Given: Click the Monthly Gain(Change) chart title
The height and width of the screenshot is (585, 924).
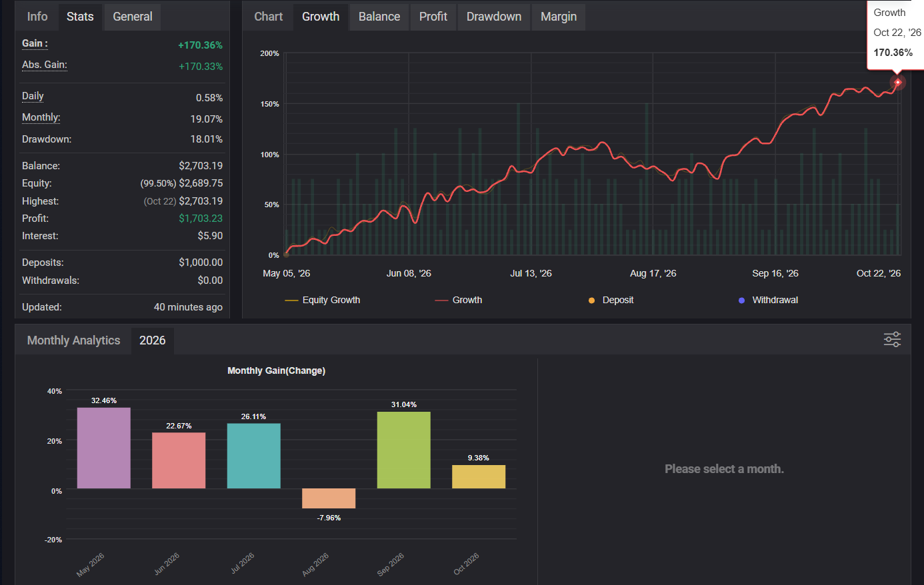Looking at the screenshot, I should coord(276,370).
